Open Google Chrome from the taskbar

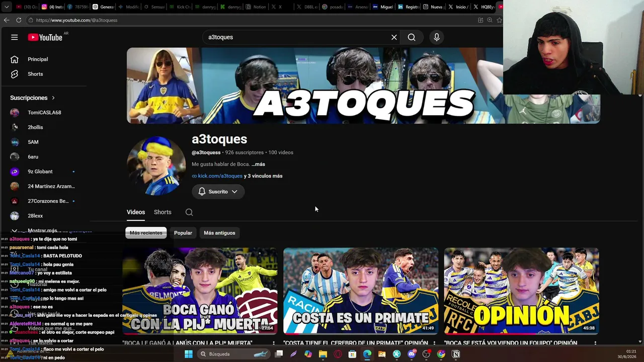point(441,354)
